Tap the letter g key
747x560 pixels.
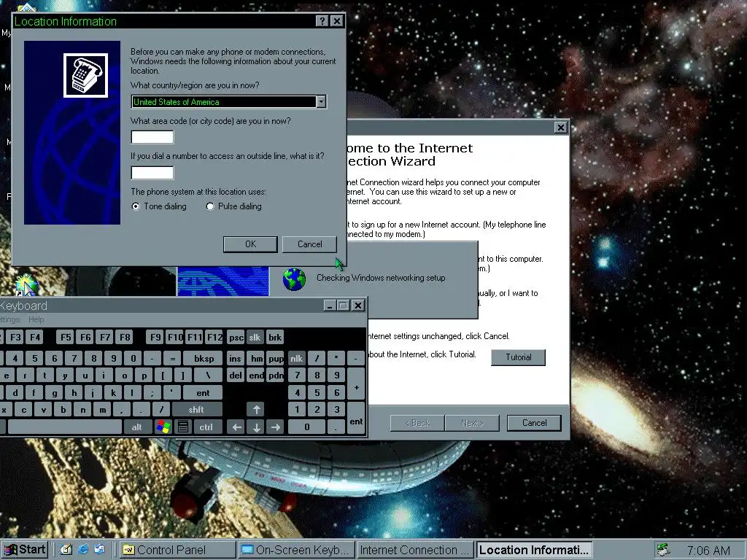tap(54, 393)
